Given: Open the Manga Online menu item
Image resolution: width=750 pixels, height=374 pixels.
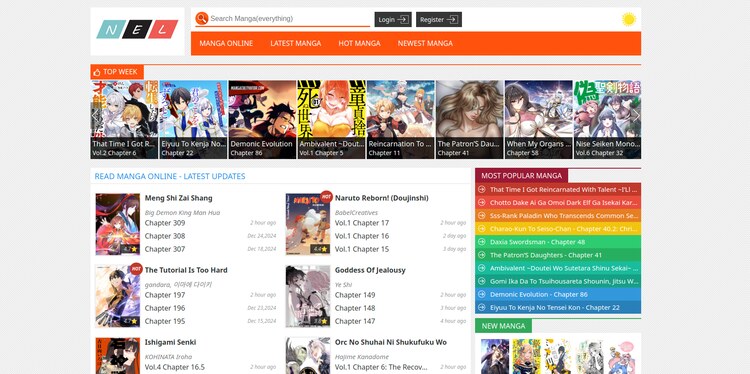Looking at the screenshot, I should [226, 43].
